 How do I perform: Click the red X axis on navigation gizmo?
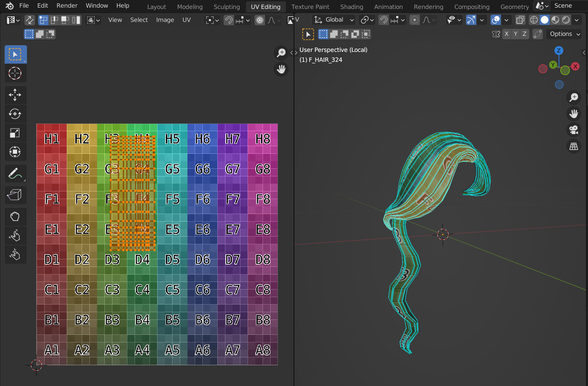[x=575, y=66]
